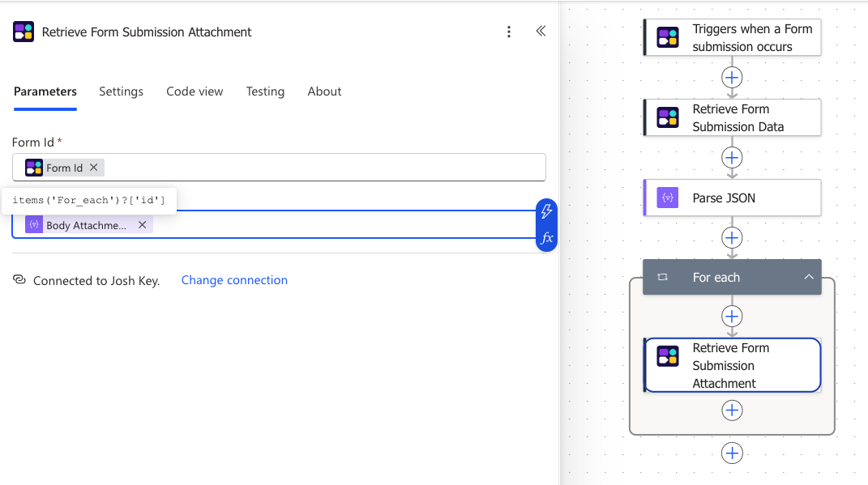Add step at top inside For each
This screenshot has height=485, width=868.
(x=732, y=317)
